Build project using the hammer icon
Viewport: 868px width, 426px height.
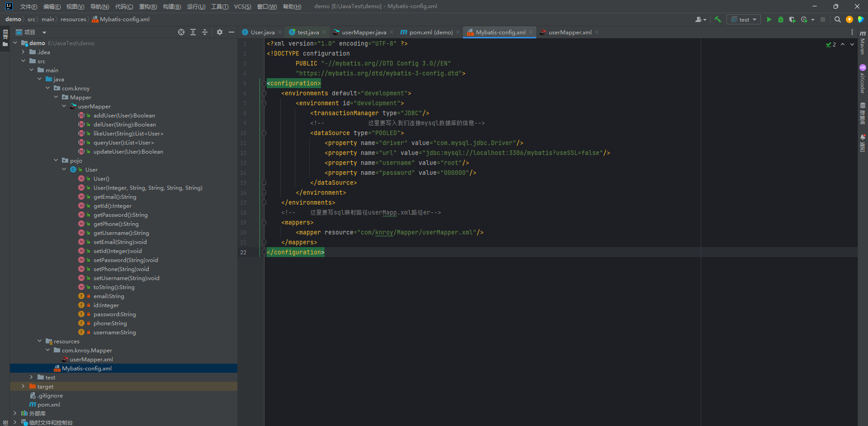717,19
